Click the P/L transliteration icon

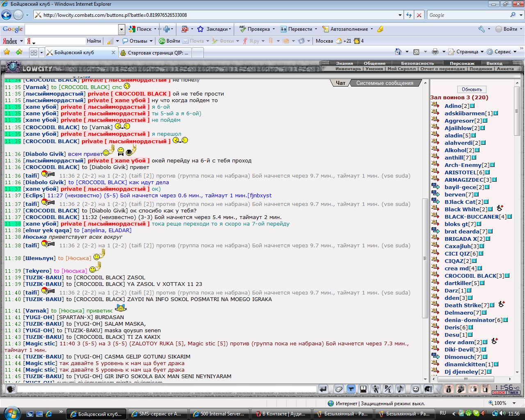388,389
